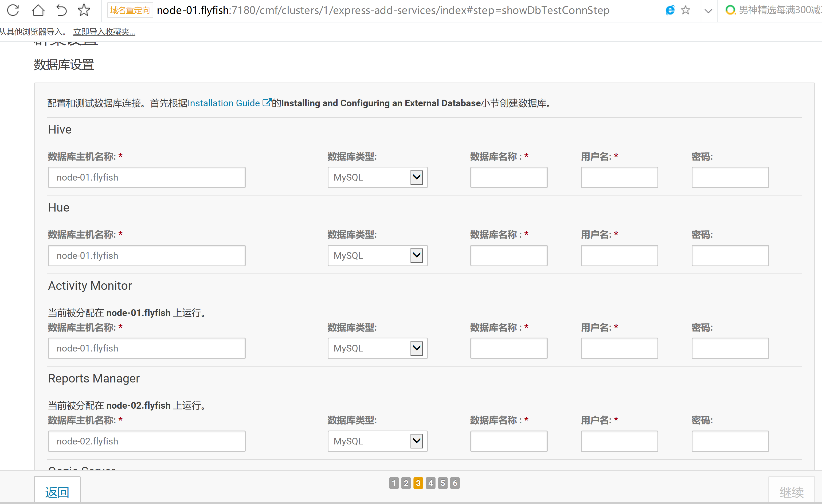Open the Installation Guide link
The image size is (822, 504).
224,103
